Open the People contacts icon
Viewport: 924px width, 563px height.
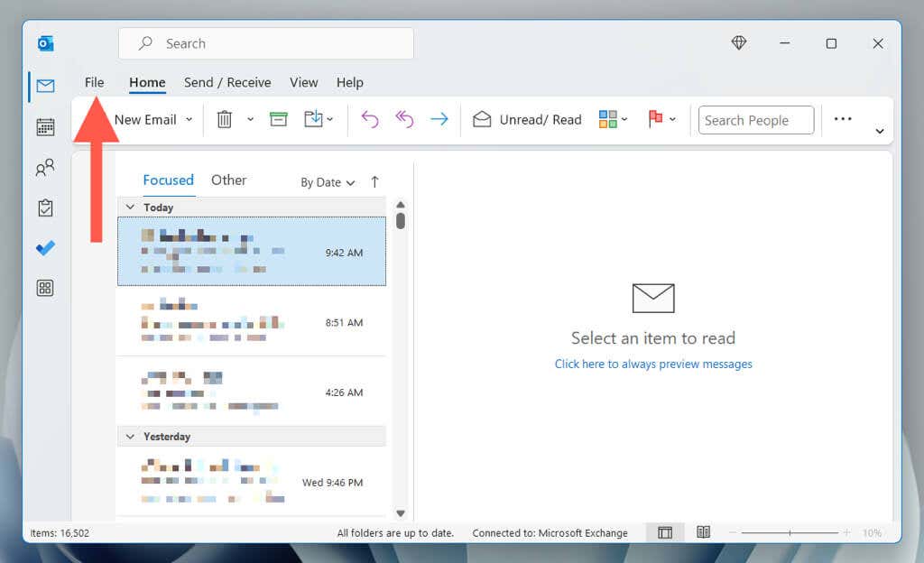(x=45, y=168)
